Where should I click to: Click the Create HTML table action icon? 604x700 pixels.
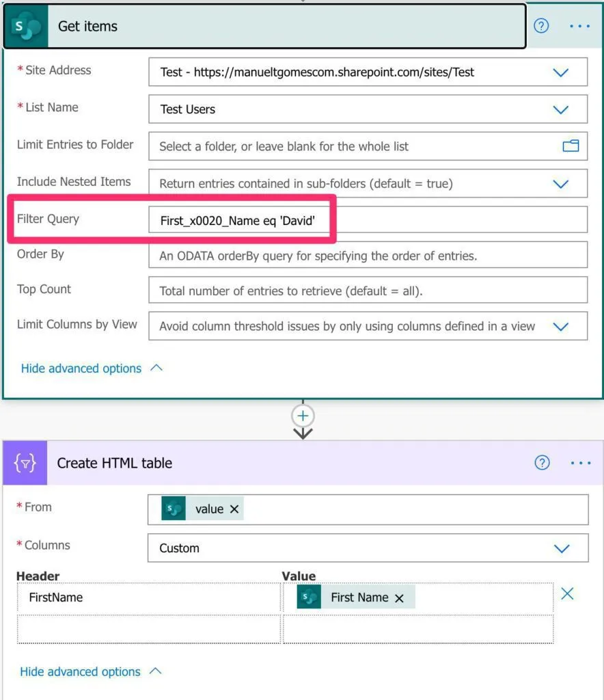(x=25, y=463)
